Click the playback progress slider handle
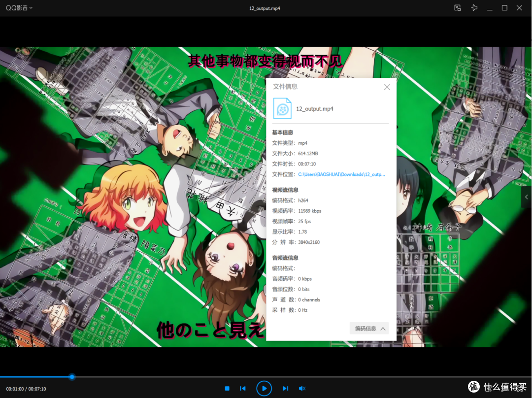The height and width of the screenshot is (398, 532). 72,377
